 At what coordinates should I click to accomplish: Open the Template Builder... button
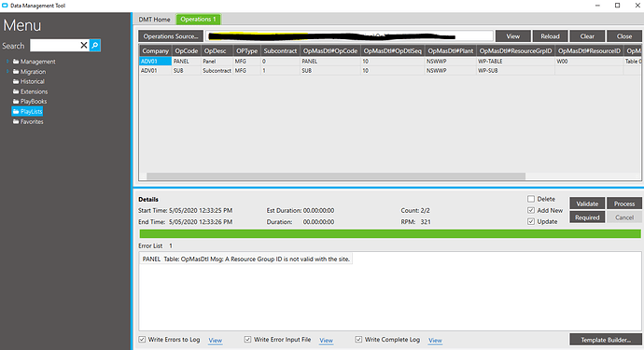[606, 340]
